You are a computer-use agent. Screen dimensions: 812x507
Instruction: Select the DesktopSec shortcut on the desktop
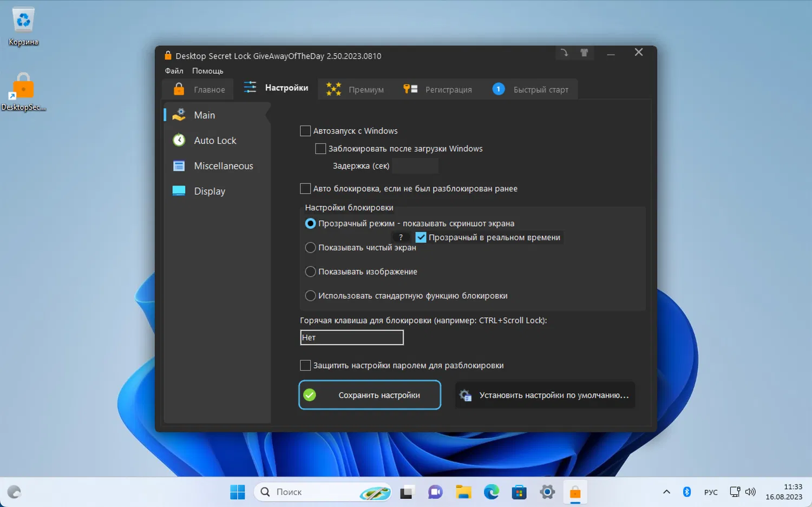click(x=23, y=92)
